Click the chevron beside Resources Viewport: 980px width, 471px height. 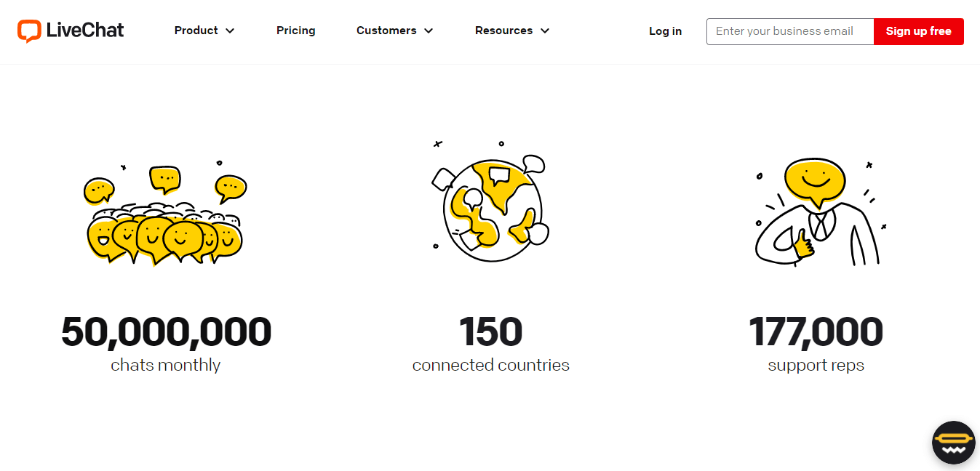545,31
